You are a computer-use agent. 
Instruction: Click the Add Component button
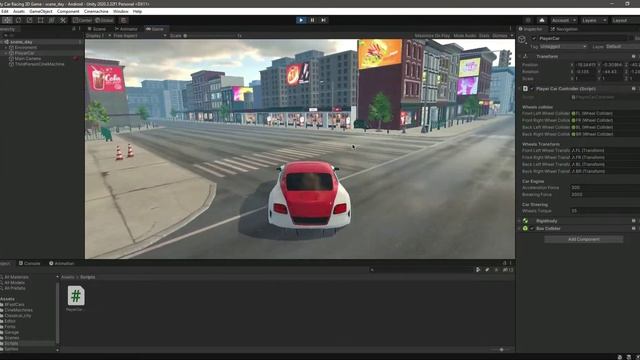click(584, 239)
